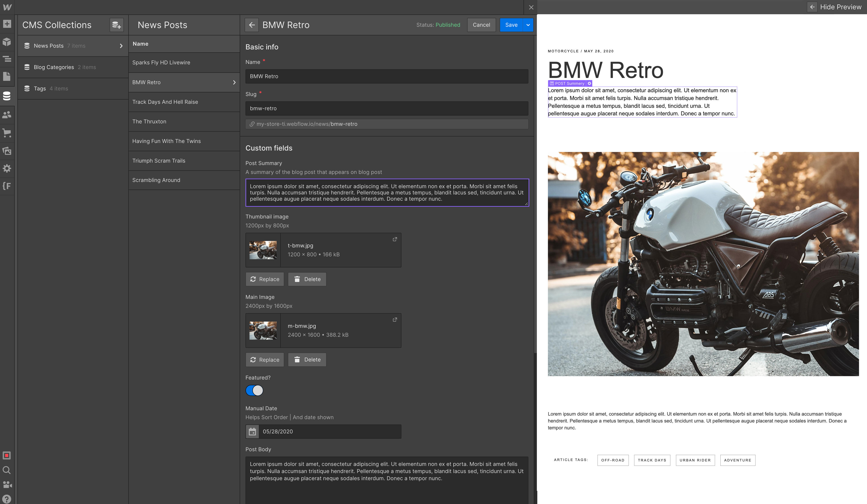Open the Users sidebar icon
This screenshot has width=867, height=504.
click(7, 114)
